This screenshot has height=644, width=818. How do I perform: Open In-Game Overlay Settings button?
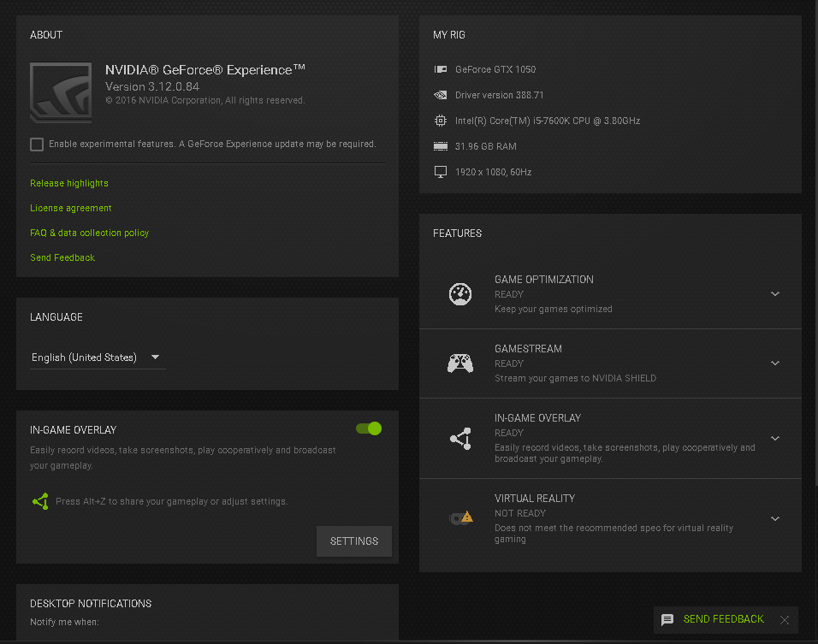click(354, 541)
